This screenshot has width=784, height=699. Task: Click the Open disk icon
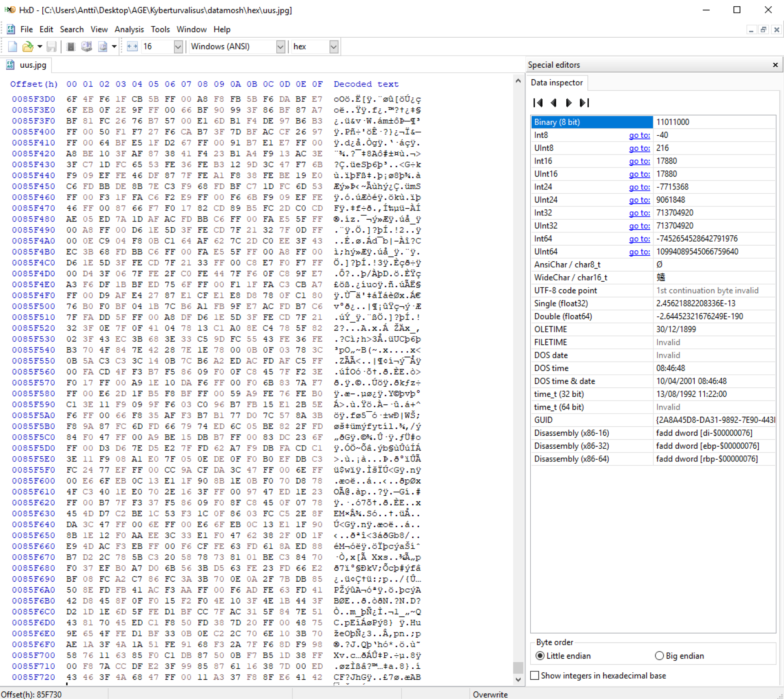(x=87, y=46)
